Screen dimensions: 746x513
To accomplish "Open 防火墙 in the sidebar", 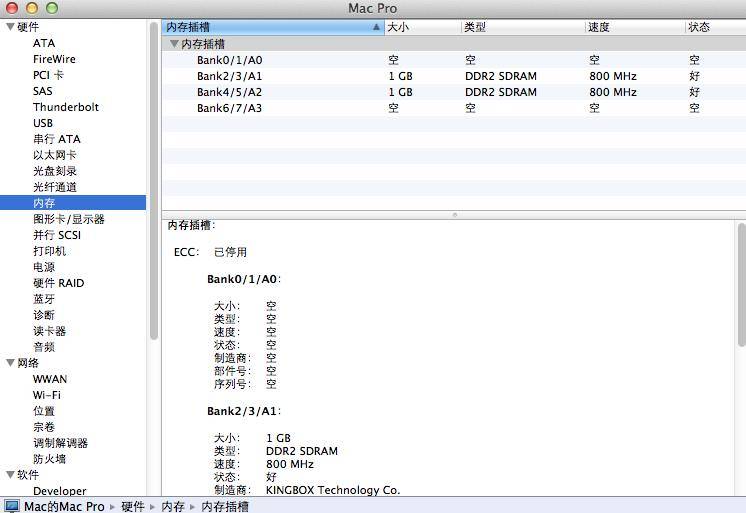I will pyautogui.click(x=49, y=459).
